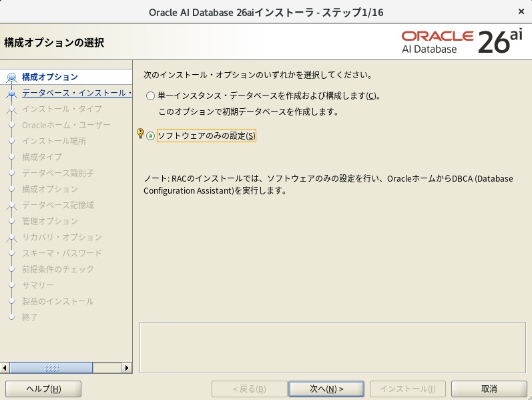The width and height of the screenshot is (532, 400).
Task: Click the empty message box at bottom
Action: (332, 347)
